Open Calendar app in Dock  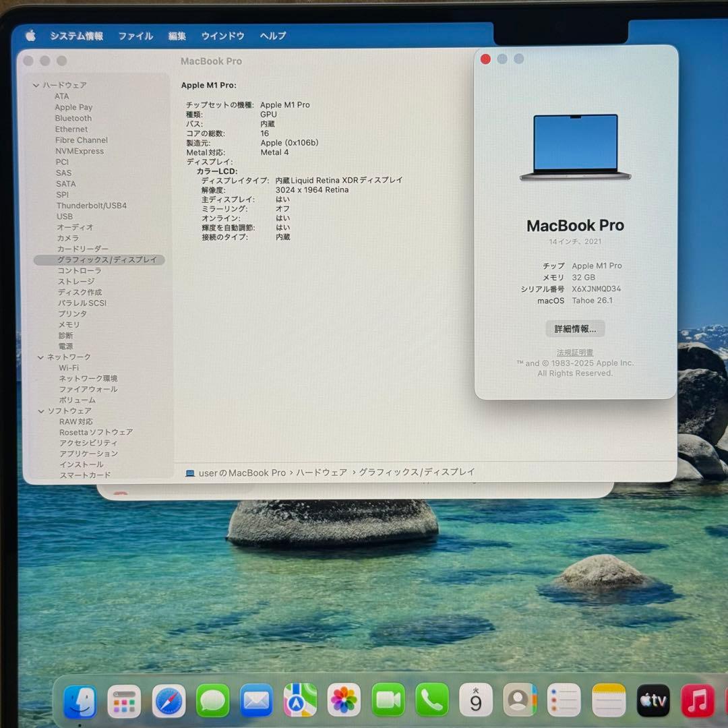[x=476, y=700]
